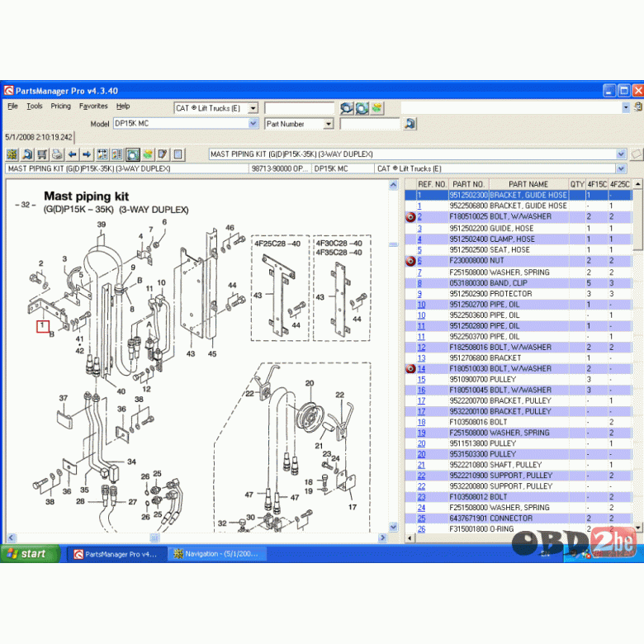This screenshot has width=644, height=644.
Task: Click ref link 4 for CLAMP, HOSE
Action: (419, 239)
